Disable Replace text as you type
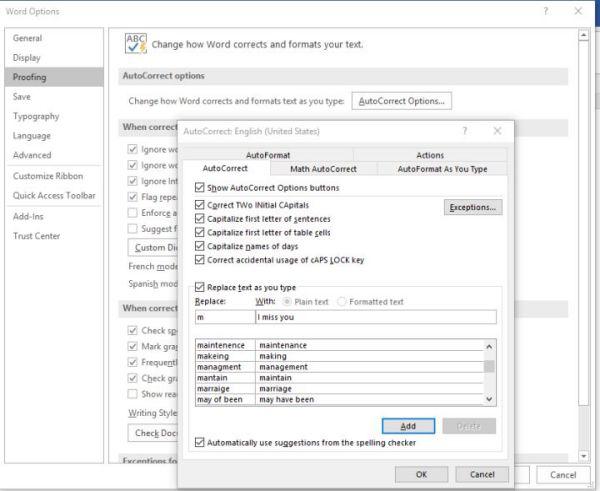The image size is (600, 491). (x=201, y=287)
